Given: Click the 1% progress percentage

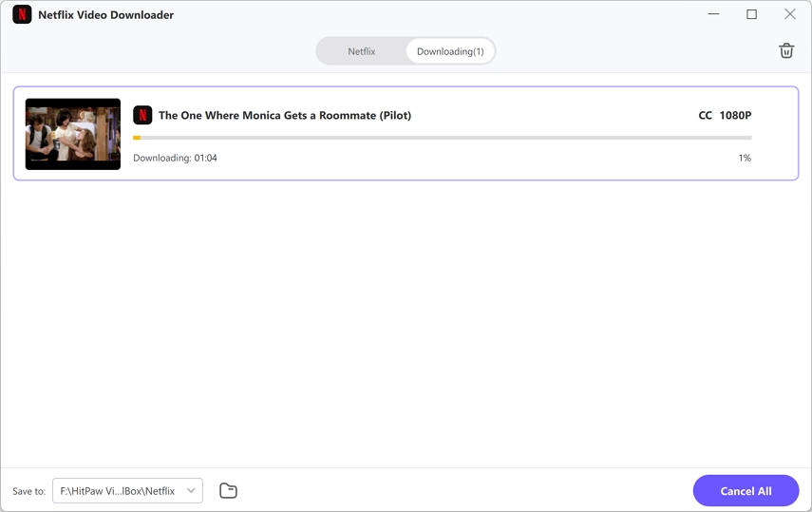Looking at the screenshot, I should [x=745, y=158].
